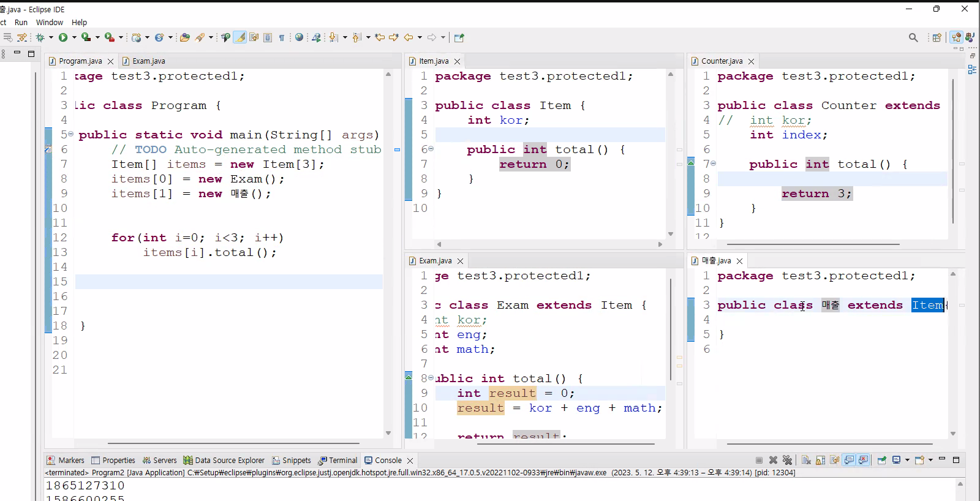The image size is (980, 501).
Task: Go to Last Edit Location arrow icon
Action: point(380,37)
